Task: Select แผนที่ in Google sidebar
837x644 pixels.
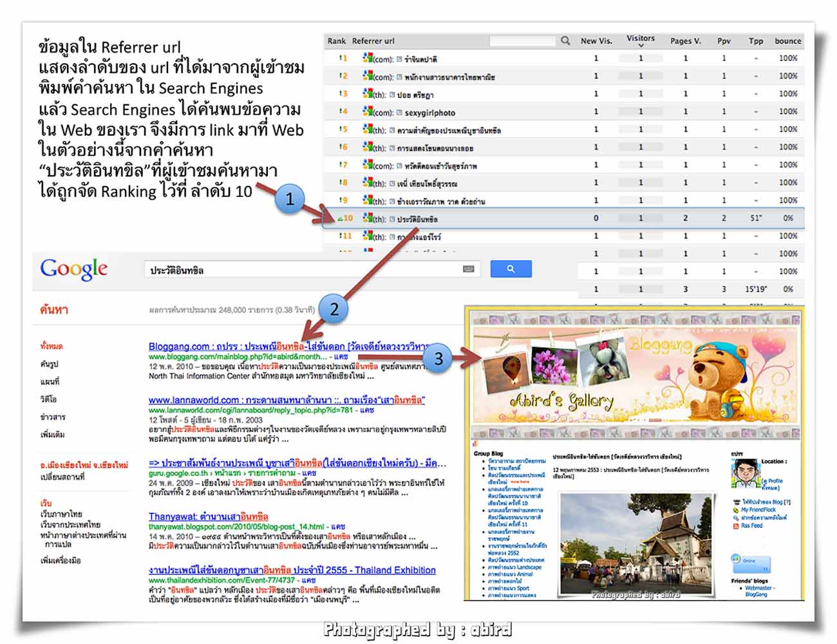Action: 50,381
